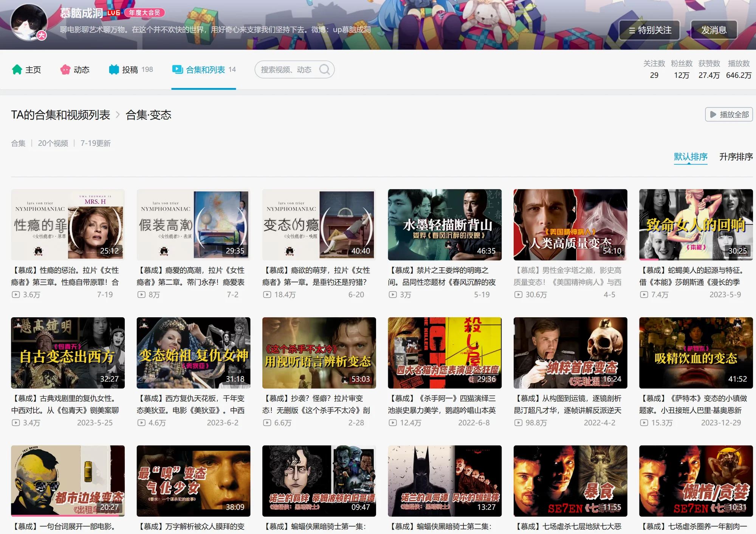
Task: Open the 人类高质量变态 thumbnail
Action: (570, 225)
